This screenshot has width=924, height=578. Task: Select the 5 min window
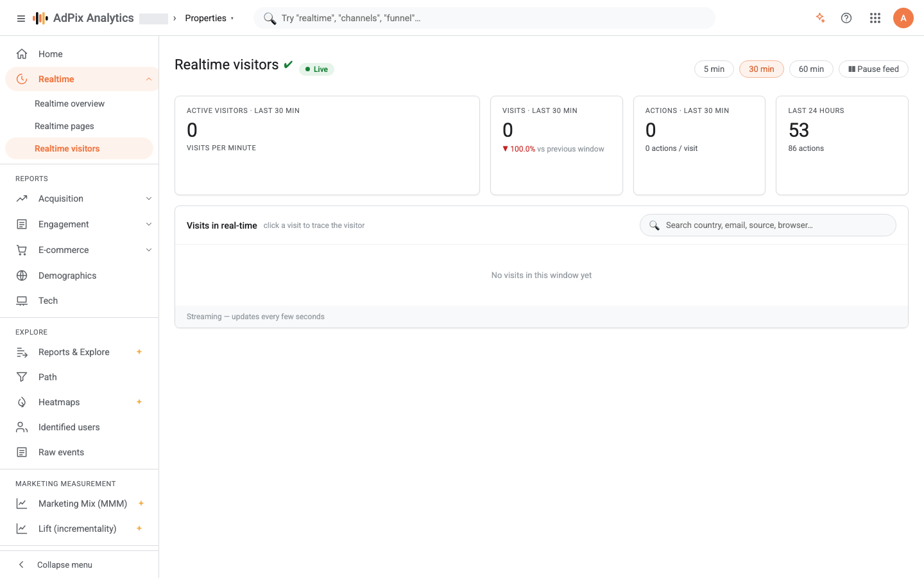714,69
